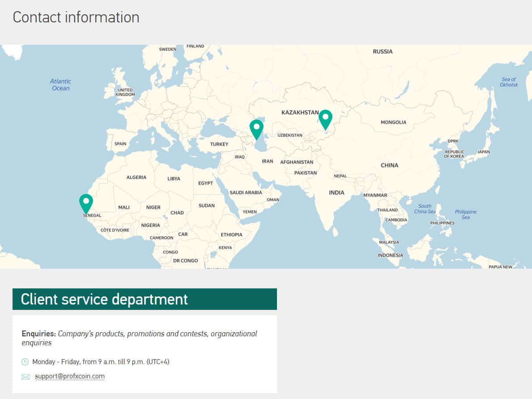
Task: Select the China label on the map
Action: click(389, 165)
